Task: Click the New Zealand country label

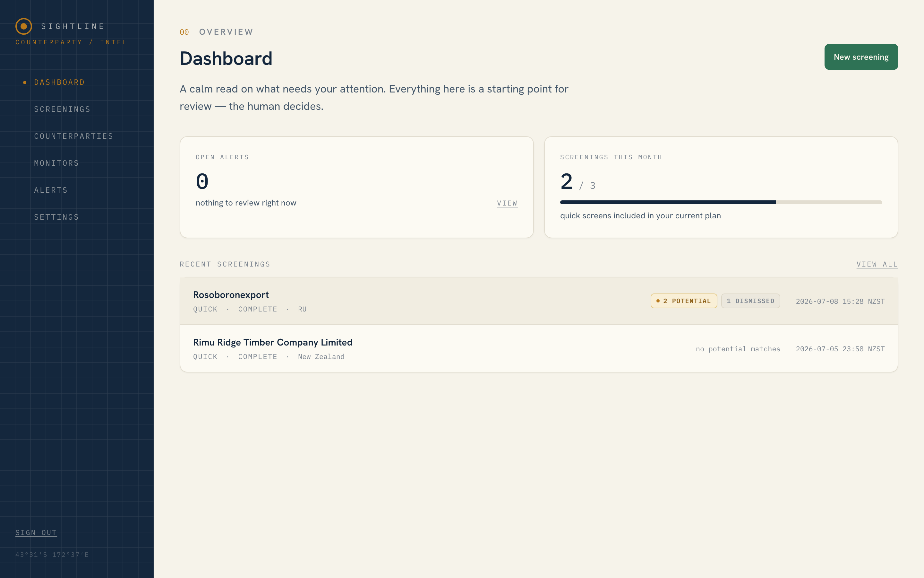Action: point(321,357)
